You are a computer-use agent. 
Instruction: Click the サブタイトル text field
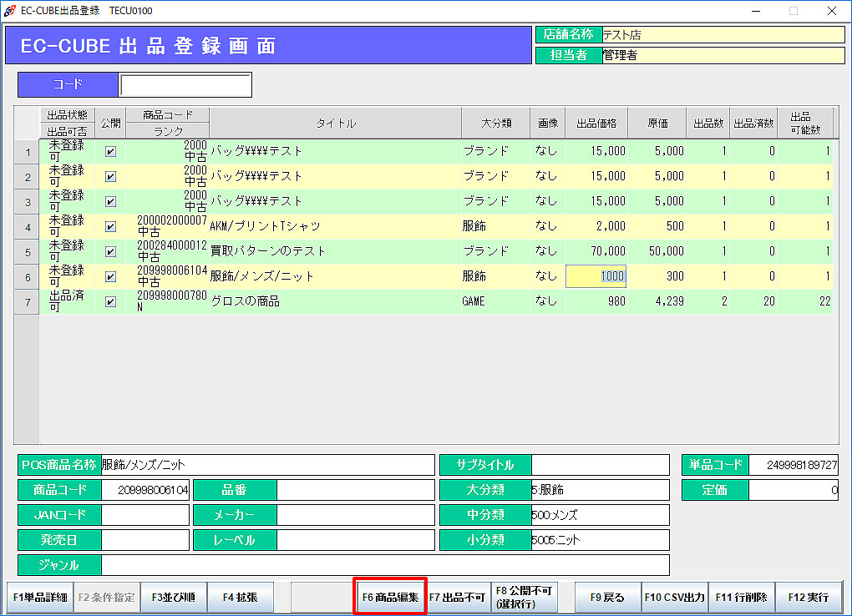601,465
